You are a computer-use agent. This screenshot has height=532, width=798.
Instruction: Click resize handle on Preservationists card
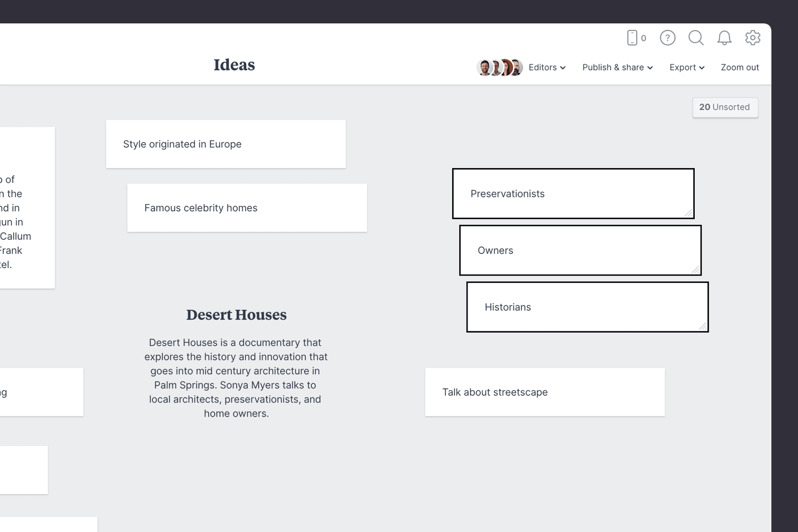point(688,213)
